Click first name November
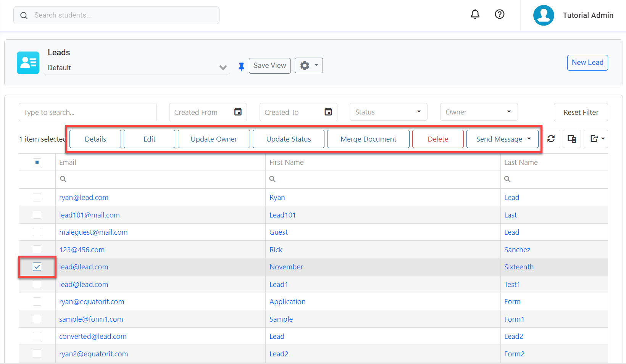This screenshot has width=626, height=364. tap(286, 267)
